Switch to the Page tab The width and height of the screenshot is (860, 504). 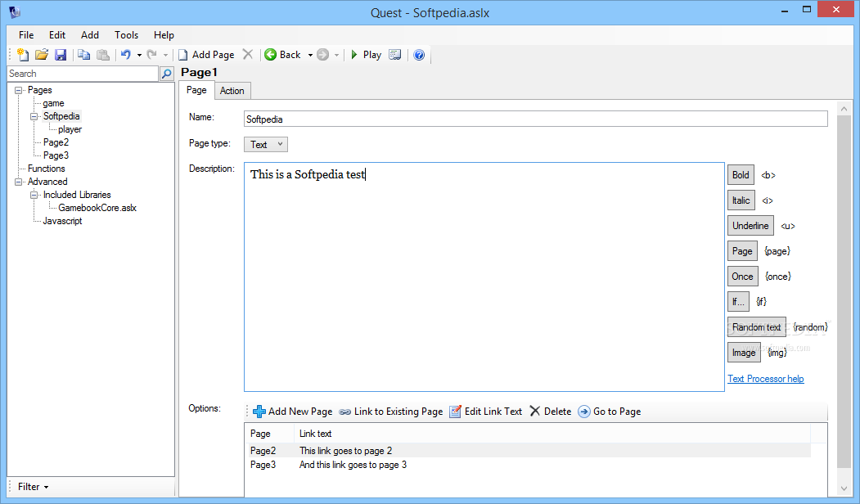pyautogui.click(x=196, y=90)
